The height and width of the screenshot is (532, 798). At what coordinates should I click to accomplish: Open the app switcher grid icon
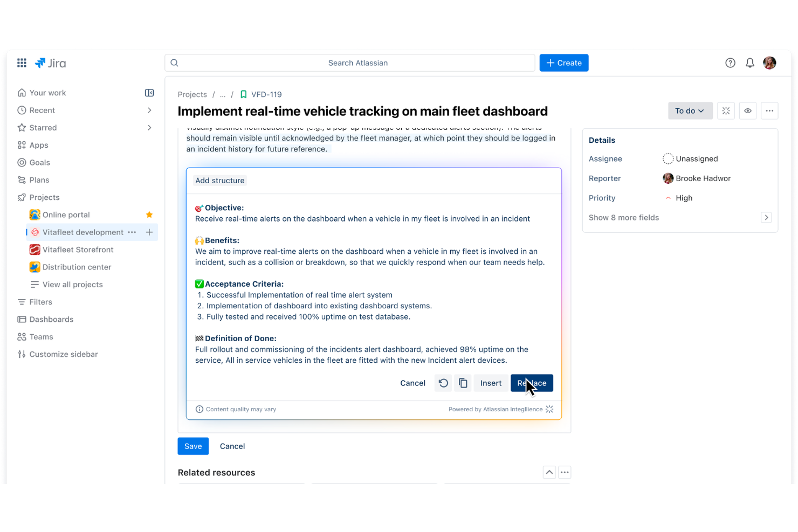click(22, 63)
